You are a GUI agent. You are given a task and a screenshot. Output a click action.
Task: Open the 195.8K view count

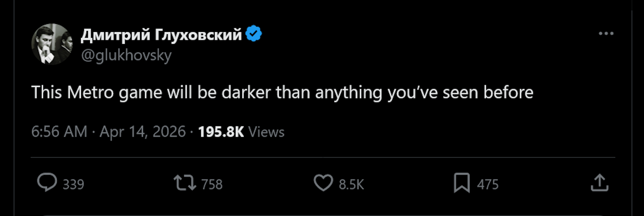tap(221, 132)
